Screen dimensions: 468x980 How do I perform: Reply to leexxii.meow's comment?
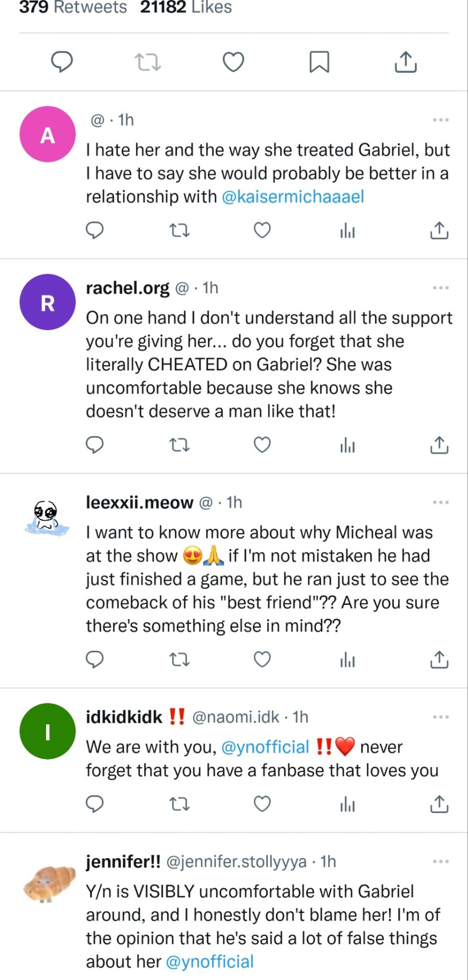pyautogui.click(x=95, y=659)
